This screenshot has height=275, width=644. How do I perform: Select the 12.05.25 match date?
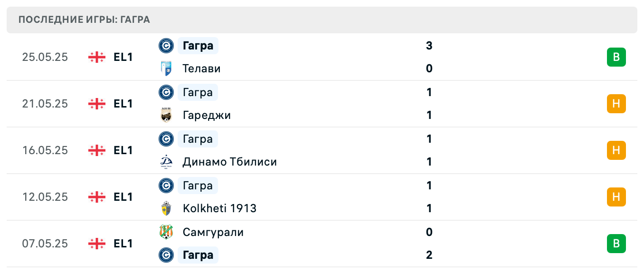click(x=45, y=197)
